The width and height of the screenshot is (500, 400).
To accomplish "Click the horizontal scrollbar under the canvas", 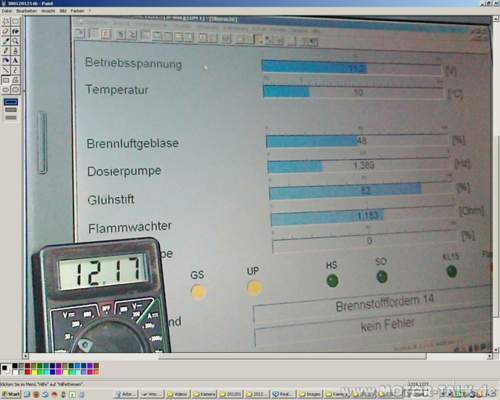I will coord(257,356).
